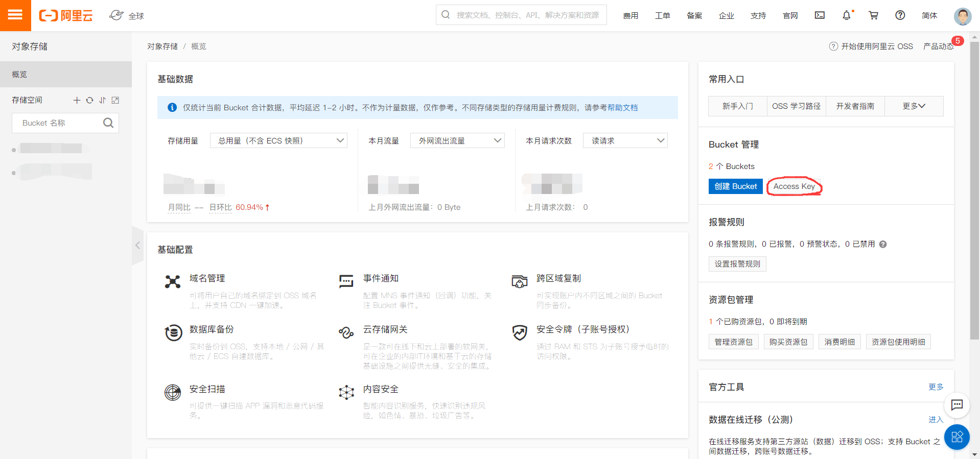Click the vertical page scrollbar
Screen dimensions: 980x459
pos(975,190)
